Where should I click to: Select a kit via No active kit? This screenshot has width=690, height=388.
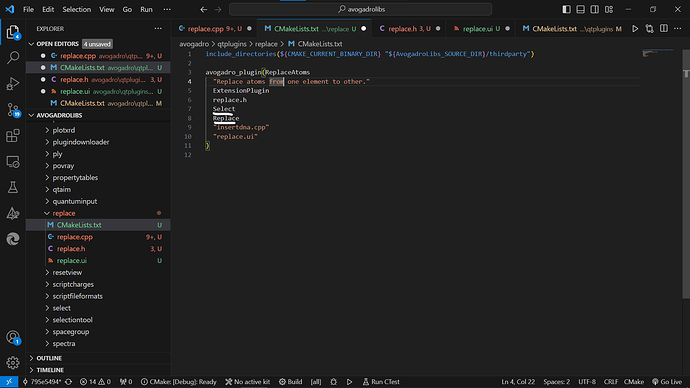pyautogui.click(x=248, y=382)
